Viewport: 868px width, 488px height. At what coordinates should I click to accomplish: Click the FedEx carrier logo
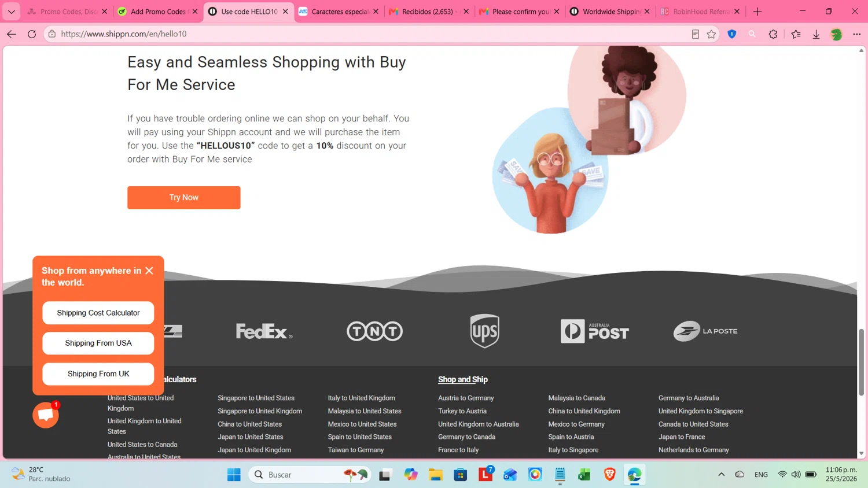(264, 331)
